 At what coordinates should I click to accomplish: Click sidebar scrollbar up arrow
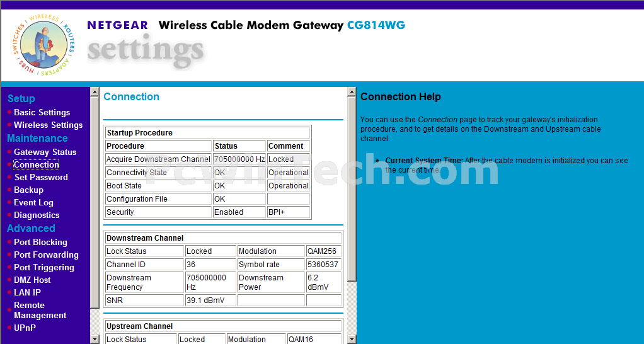tap(95, 91)
